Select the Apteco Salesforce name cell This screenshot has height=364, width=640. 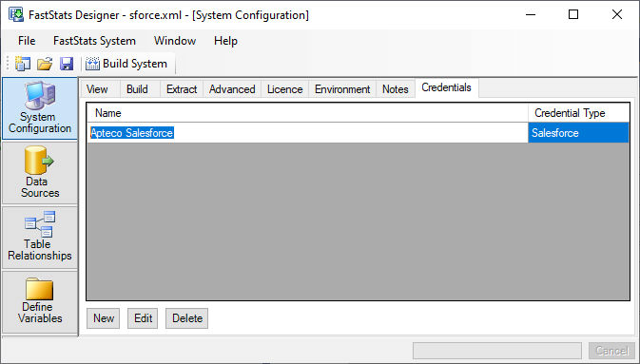[307, 133]
